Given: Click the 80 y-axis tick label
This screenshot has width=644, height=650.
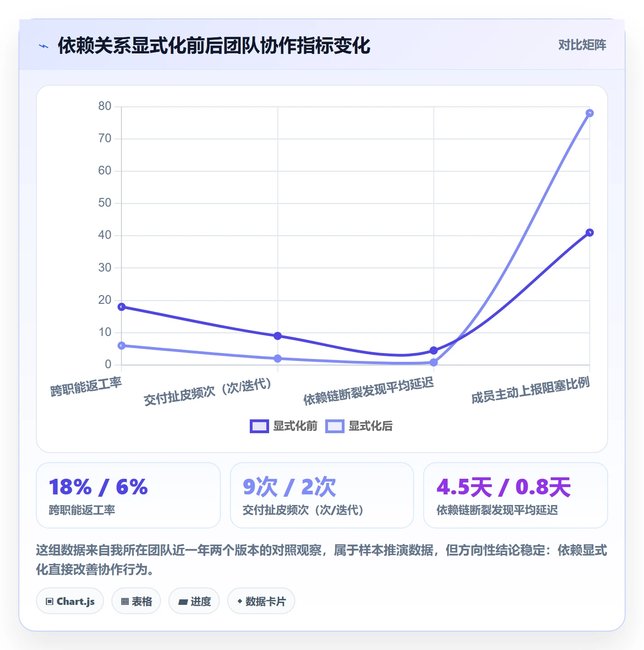Looking at the screenshot, I should (105, 106).
